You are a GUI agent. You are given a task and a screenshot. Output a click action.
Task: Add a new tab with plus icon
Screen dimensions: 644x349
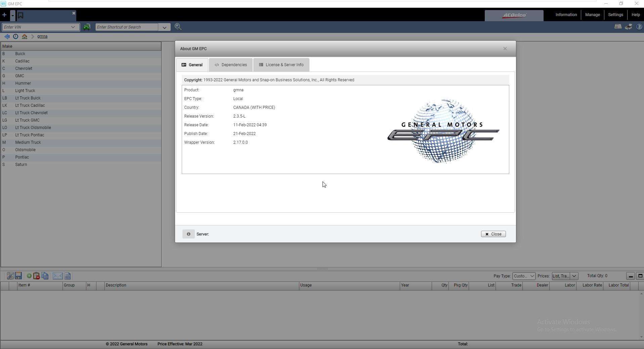tap(4, 15)
